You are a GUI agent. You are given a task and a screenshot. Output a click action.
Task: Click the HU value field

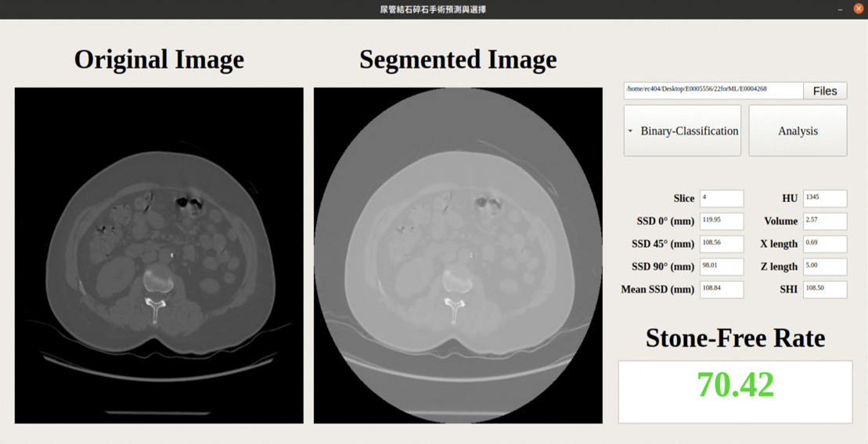point(824,198)
